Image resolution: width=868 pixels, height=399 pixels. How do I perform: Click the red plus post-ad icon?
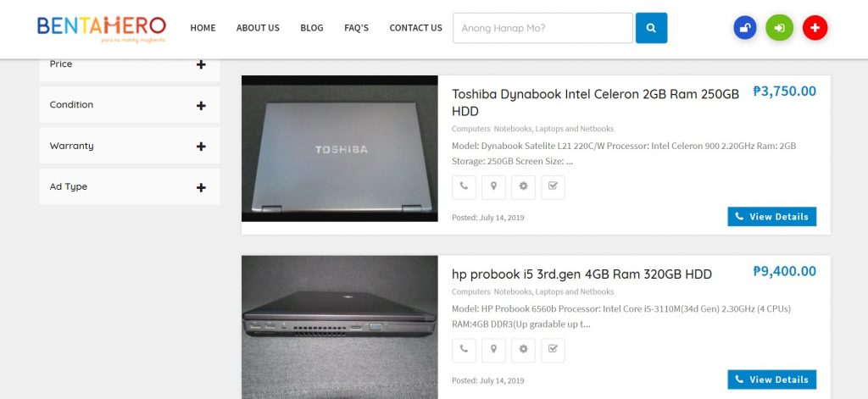click(x=815, y=28)
